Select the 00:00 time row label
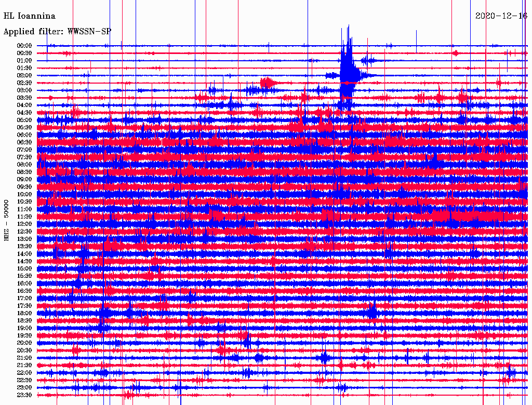The image size is (532, 405). click(24, 46)
